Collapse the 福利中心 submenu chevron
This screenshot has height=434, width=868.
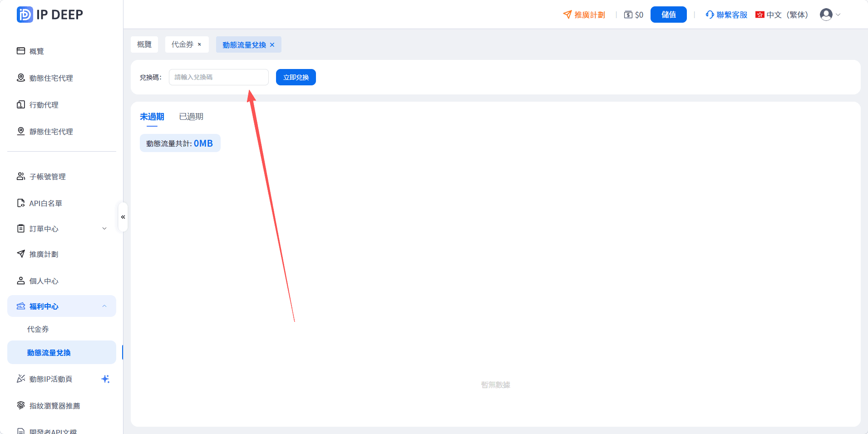(104, 306)
